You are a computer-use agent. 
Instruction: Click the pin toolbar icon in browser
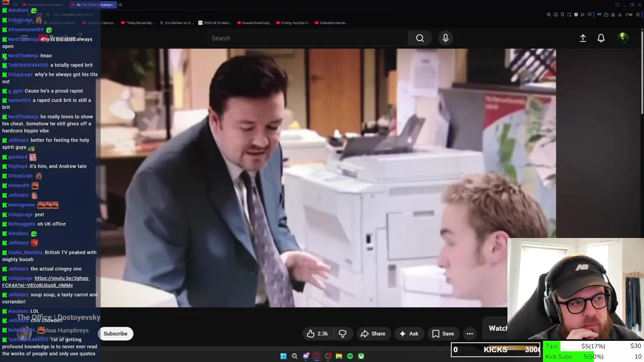click(x=562, y=15)
